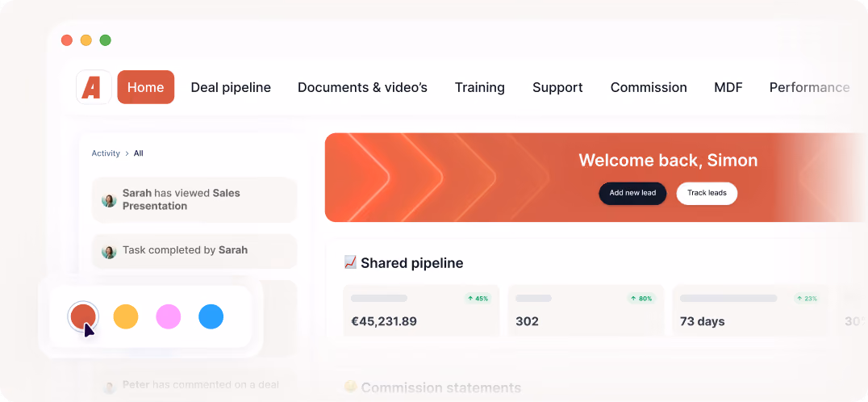Screen dimensions: 868x402
Task: Click the Track leads button
Action: pyautogui.click(x=707, y=193)
